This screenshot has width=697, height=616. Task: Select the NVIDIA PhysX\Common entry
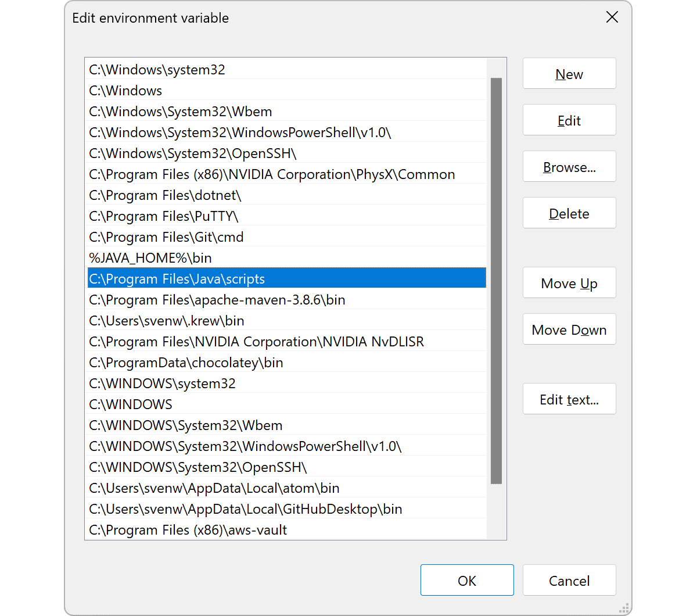coord(272,174)
